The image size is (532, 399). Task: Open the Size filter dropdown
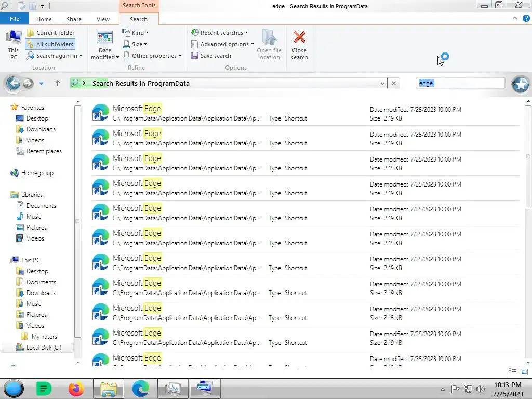click(x=135, y=44)
